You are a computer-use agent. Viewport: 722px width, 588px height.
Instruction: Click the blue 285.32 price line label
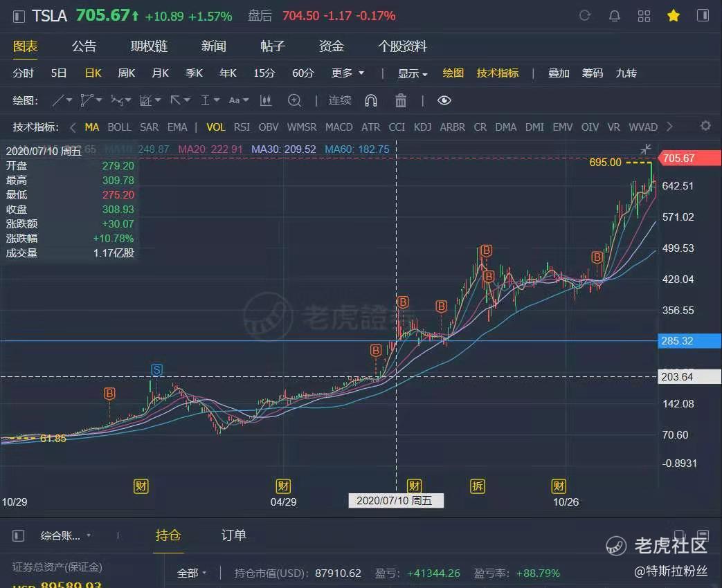pos(689,341)
